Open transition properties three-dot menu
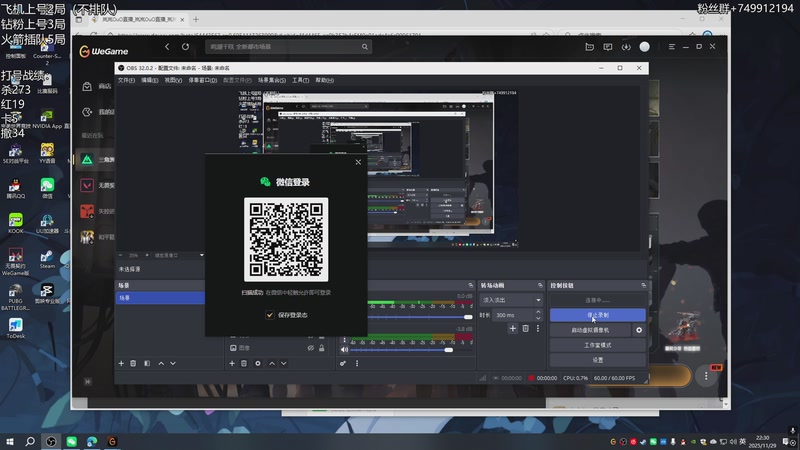Image resolution: width=800 pixels, height=450 pixels. 538,329
